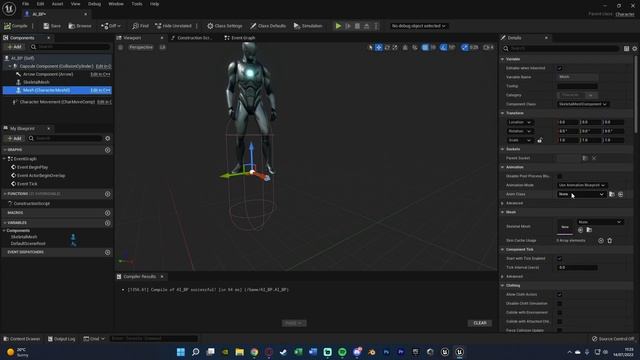Add new Anim Class with plus icon
640x360 pixels.
pos(620,194)
